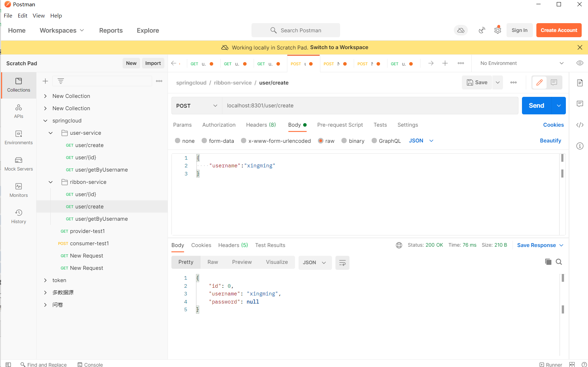The height and width of the screenshot is (367, 588).
Task: Switch to edit mode pencil icon
Action: [x=540, y=82]
